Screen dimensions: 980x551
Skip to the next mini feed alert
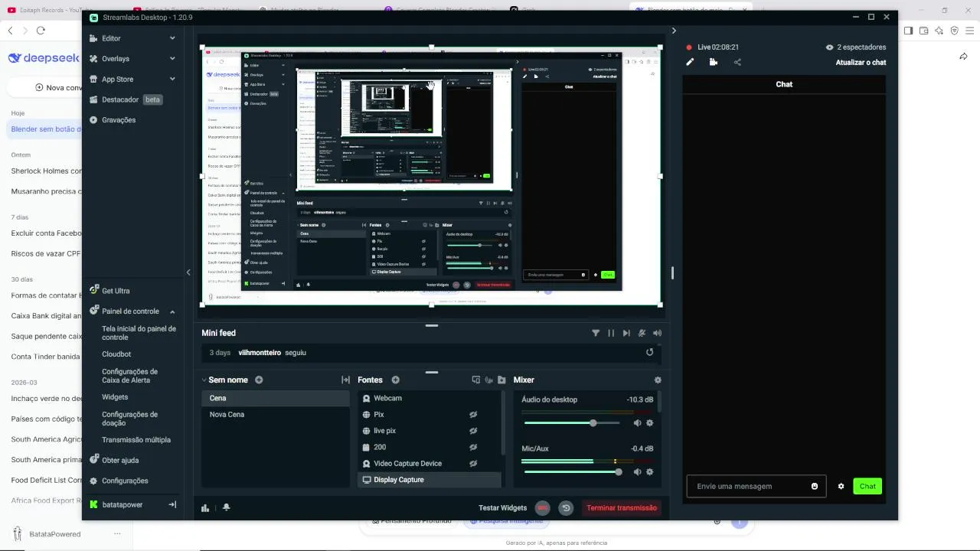(x=626, y=333)
